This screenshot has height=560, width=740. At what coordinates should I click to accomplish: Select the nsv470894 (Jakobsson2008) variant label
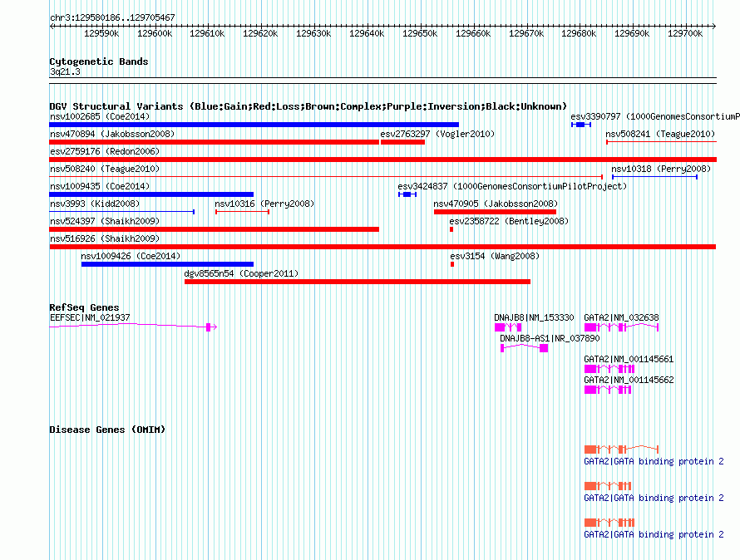tap(112, 134)
